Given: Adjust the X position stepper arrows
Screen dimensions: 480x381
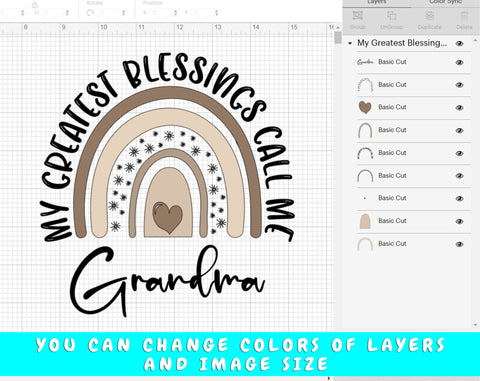Looking at the screenshot, I should point(176,13).
